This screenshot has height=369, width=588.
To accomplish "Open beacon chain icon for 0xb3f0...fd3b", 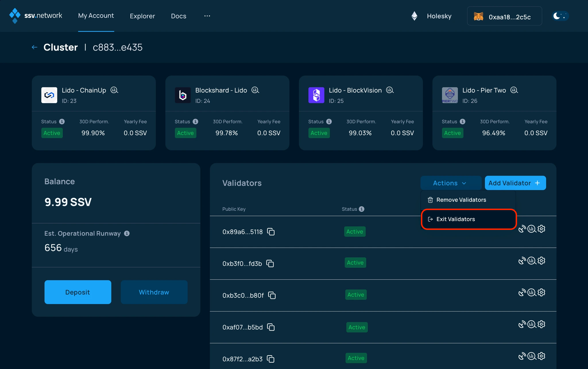I will point(522,261).
